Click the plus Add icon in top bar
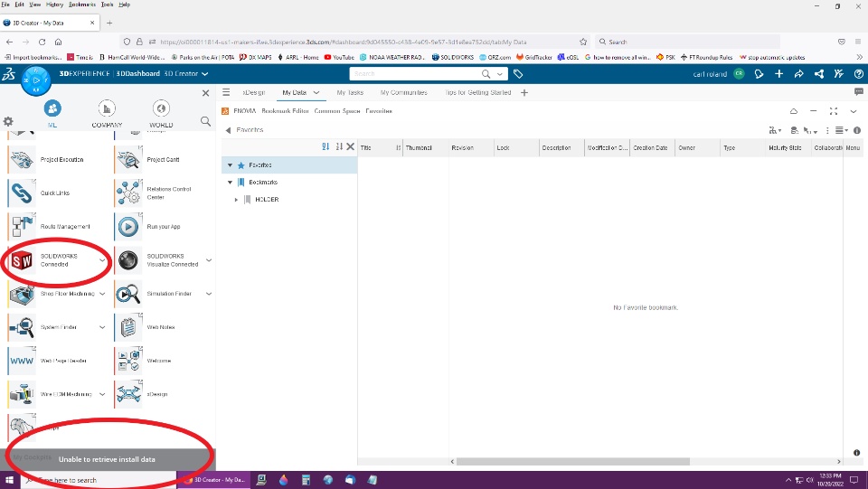This screenshot has width=868, height=489. click(778, 73)
